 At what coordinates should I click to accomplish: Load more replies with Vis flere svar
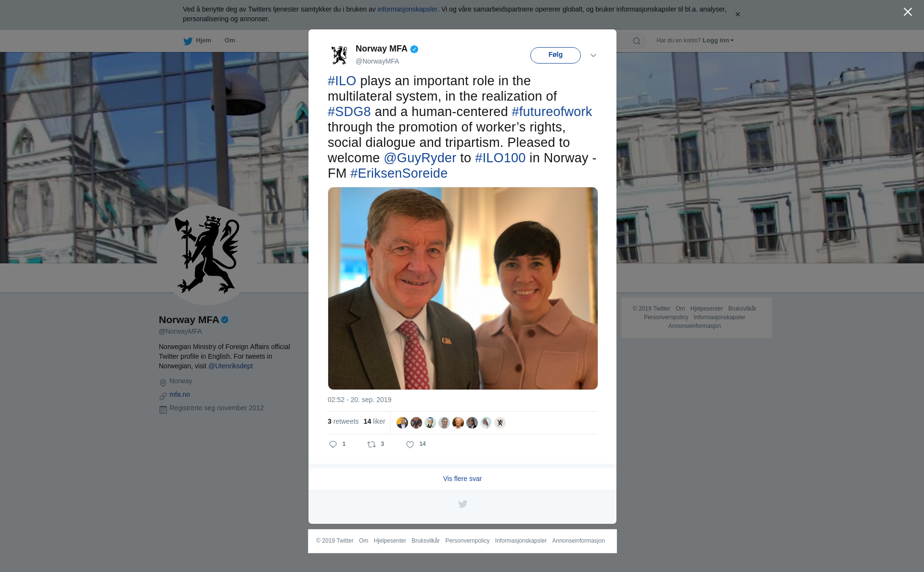point(462,479)
